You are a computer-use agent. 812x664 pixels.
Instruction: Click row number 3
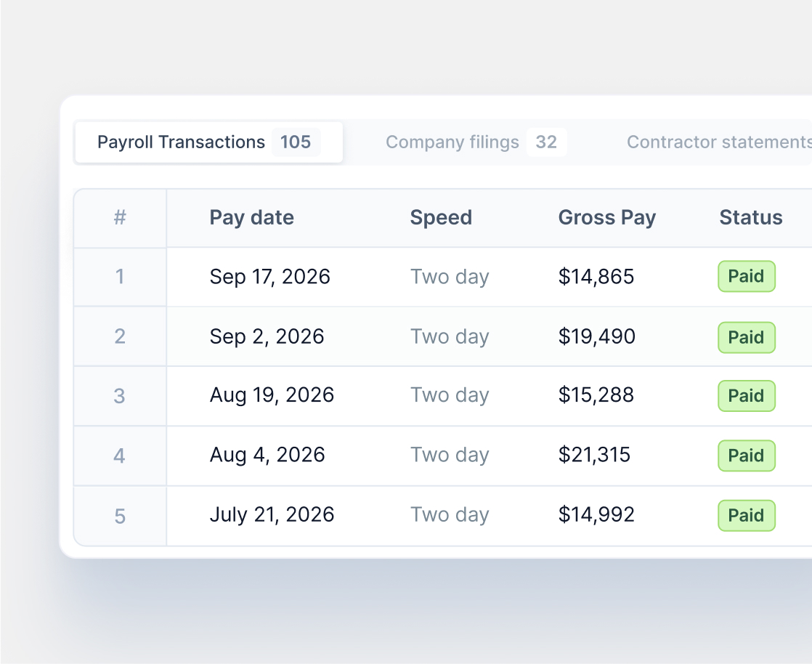click(x=120, y=396)
